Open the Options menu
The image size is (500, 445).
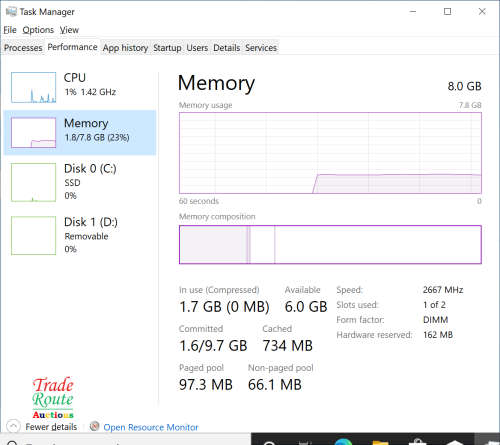(38, 30)
